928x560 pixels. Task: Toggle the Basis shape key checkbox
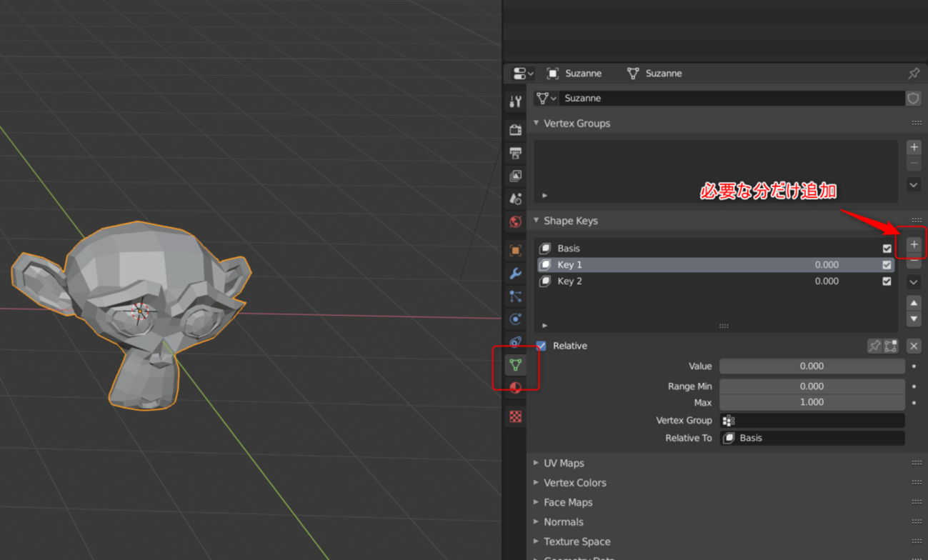pos(887,249)
